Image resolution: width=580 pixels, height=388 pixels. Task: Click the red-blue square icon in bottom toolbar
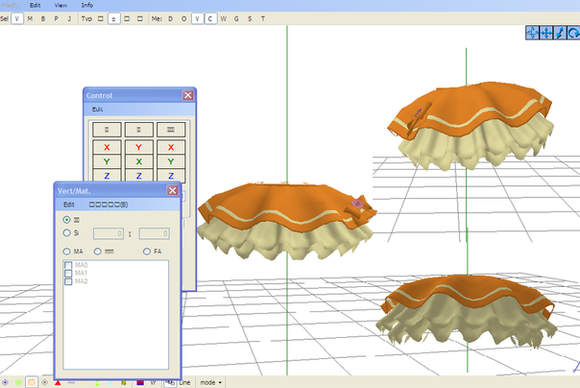140,382
